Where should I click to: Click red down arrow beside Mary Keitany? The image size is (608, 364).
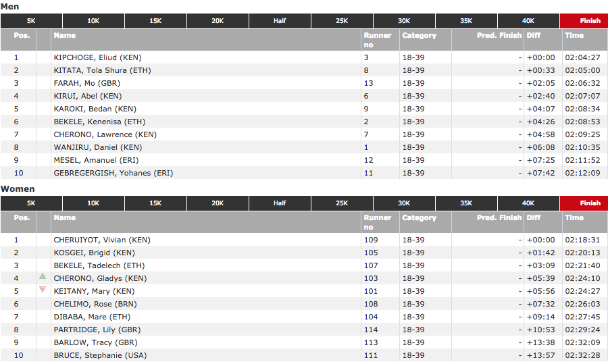click(43, 290)
